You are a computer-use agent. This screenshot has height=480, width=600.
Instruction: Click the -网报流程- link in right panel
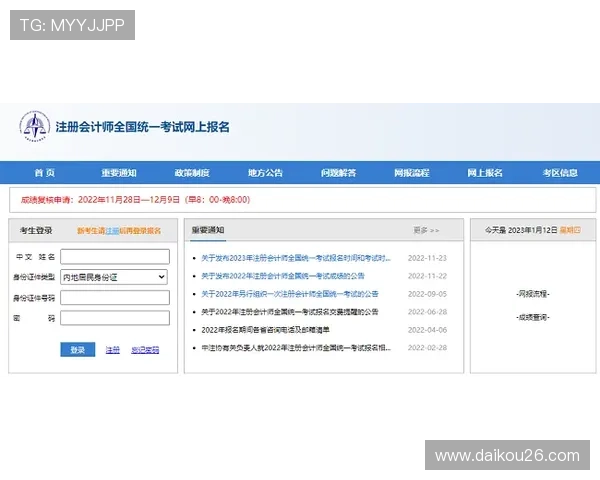[533, 294]
